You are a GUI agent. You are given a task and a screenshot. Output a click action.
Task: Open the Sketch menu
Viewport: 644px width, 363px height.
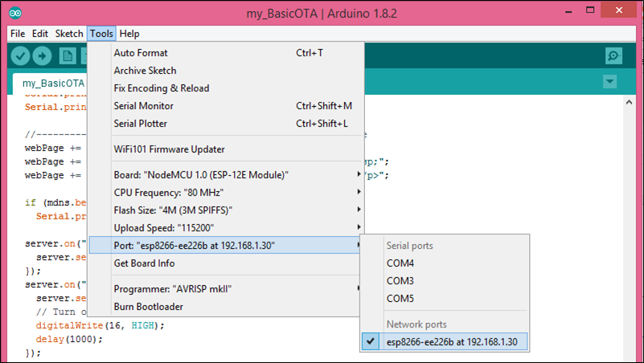point(69,34)
